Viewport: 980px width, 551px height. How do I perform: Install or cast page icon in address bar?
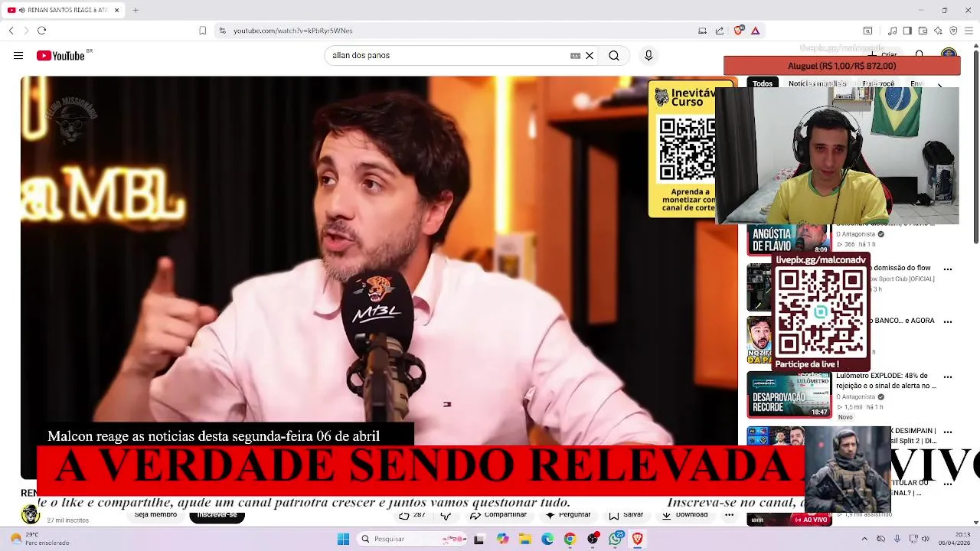coord(702,31)
